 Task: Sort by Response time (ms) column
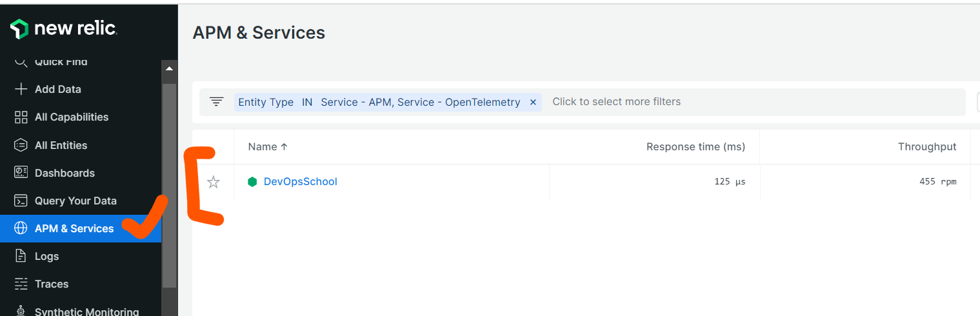point(695,147)
